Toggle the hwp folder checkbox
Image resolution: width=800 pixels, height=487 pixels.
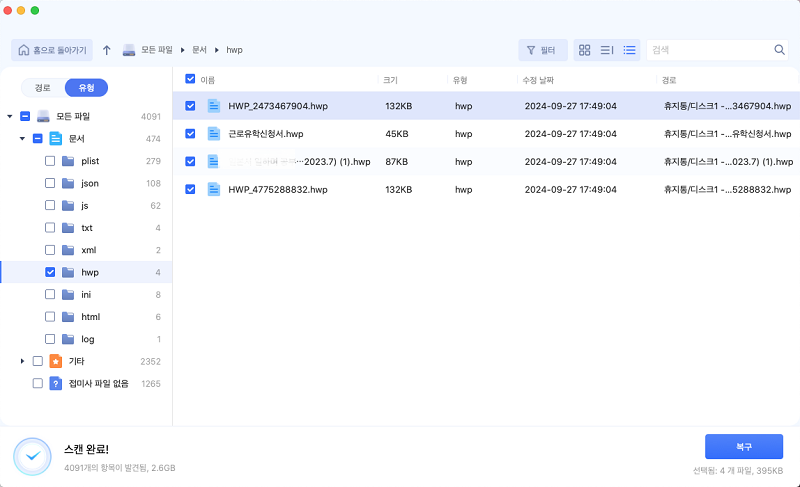(x=50, y=272)
